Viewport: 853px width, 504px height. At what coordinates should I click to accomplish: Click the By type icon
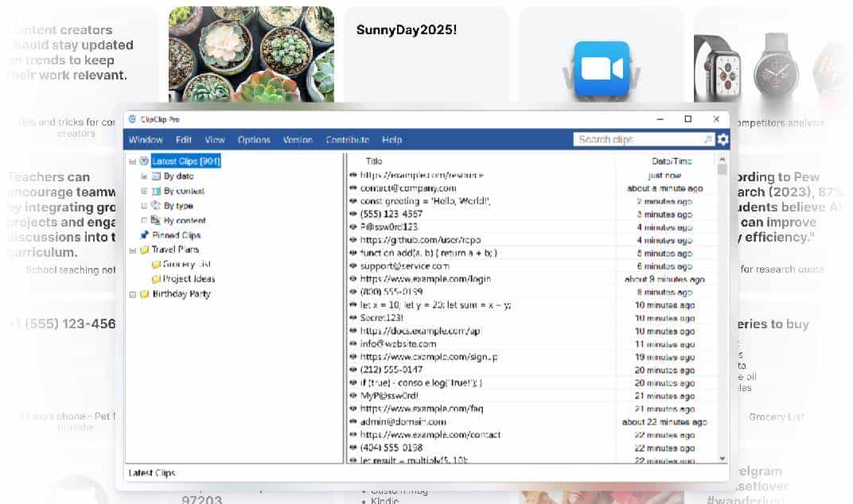coord(156,206)
